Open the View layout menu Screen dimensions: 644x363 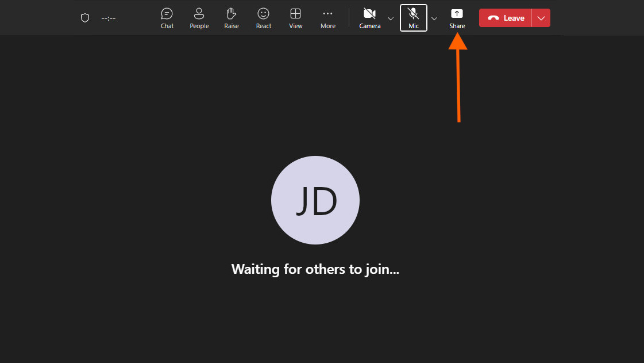tap(295, 18)
